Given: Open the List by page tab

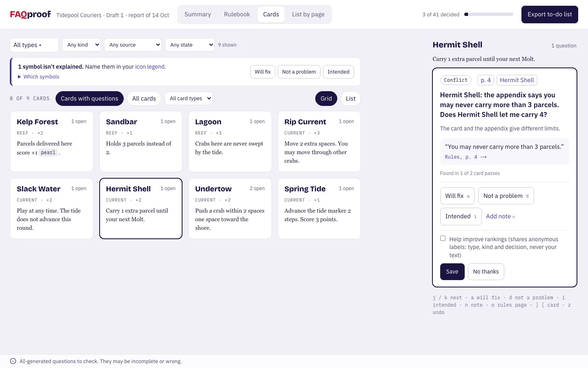Looking at the screenshot, I should tap(308, 14).
